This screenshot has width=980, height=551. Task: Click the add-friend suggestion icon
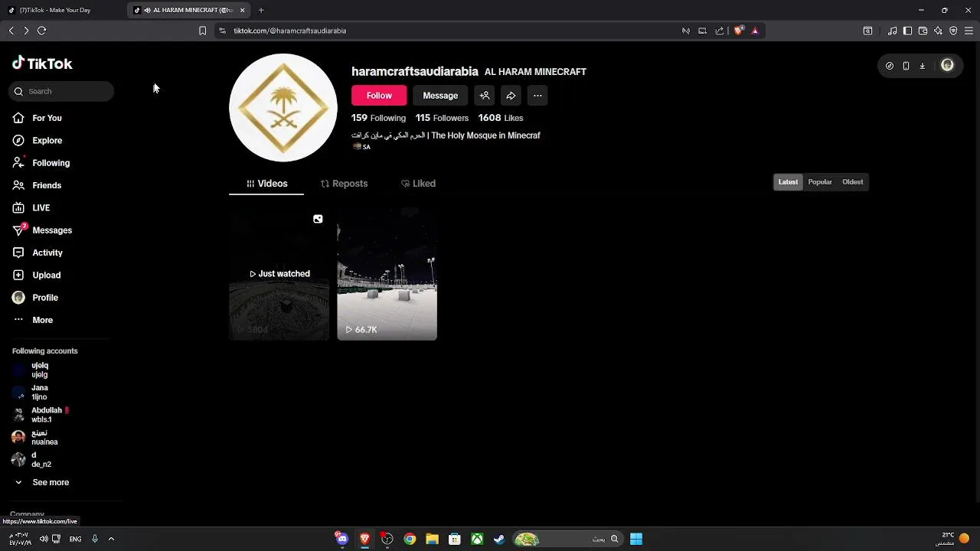click(x=485, y=96)
